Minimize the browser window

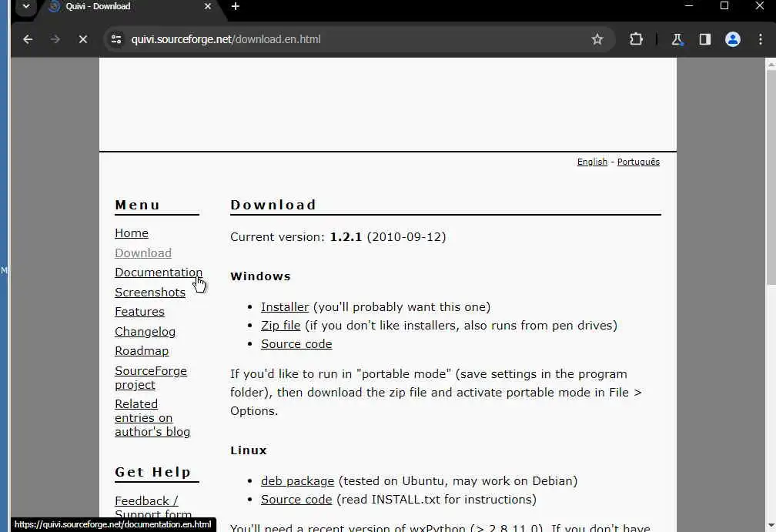[x=689, y=6]
